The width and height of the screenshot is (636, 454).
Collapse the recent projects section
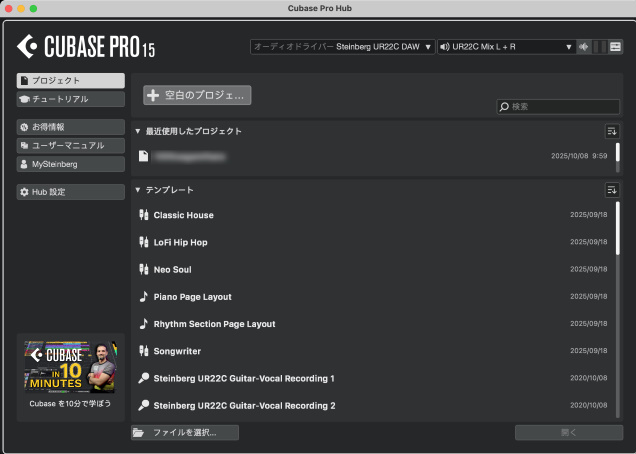(138, 131)
